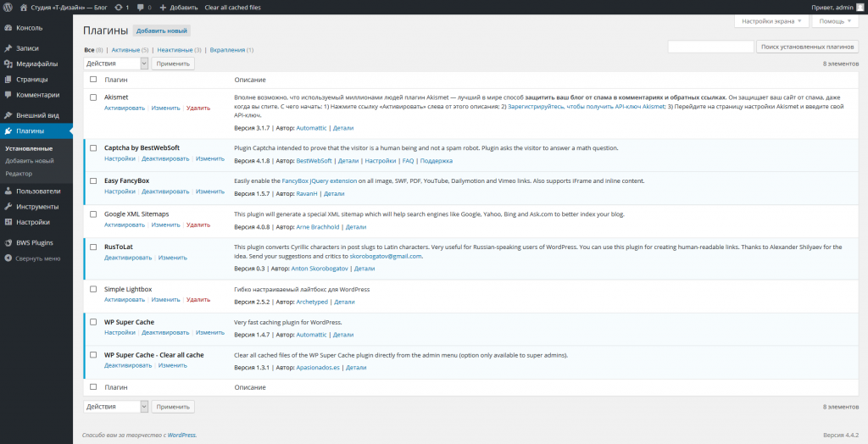Screen dimensions: 868x444
Task: Click the Записи pin icon in sidebar
Action: [x=8, y=48]
